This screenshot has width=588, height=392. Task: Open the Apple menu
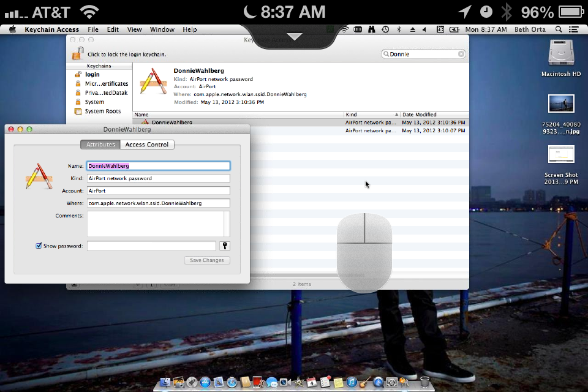point(12,29)
